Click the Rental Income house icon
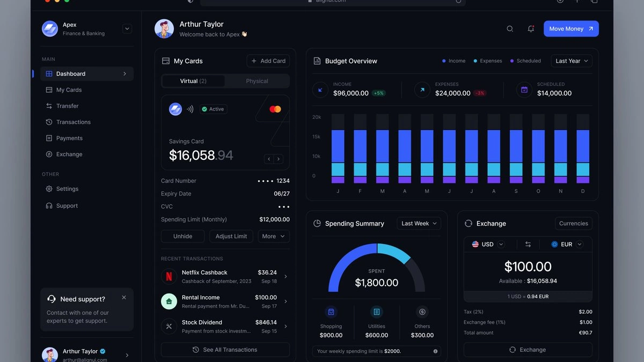Image resolution: width=644 pixels, height=362 pixels. [169, 301]
